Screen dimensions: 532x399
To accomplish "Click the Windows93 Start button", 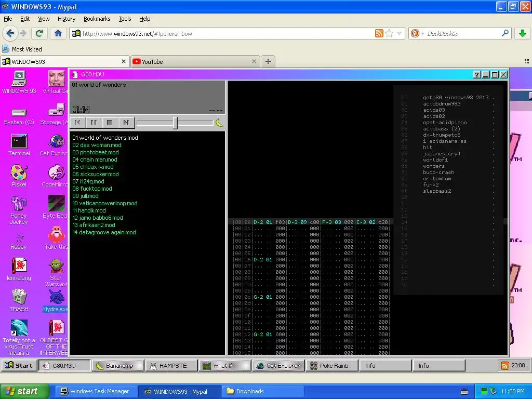I will click(19, 365).
